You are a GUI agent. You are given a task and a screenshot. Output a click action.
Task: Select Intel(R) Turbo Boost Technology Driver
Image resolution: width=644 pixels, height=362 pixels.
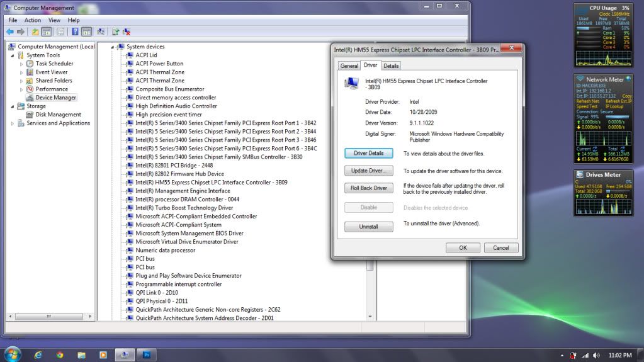point(184,208)
